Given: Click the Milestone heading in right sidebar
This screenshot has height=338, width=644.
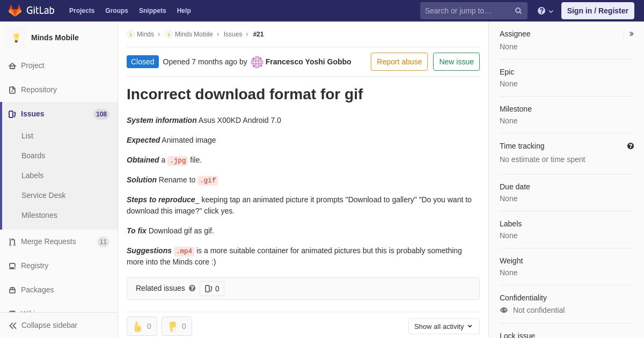Looking at the screenshot, I should point(516,109).
